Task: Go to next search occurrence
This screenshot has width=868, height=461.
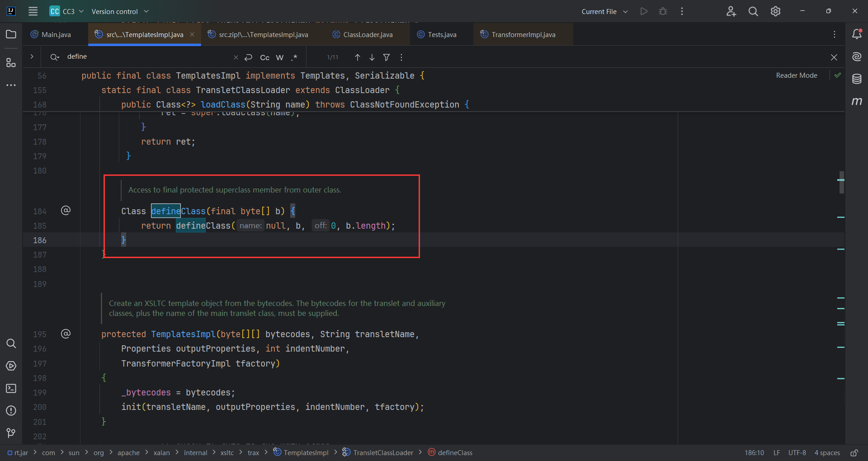Action: (x=372, y=57)
